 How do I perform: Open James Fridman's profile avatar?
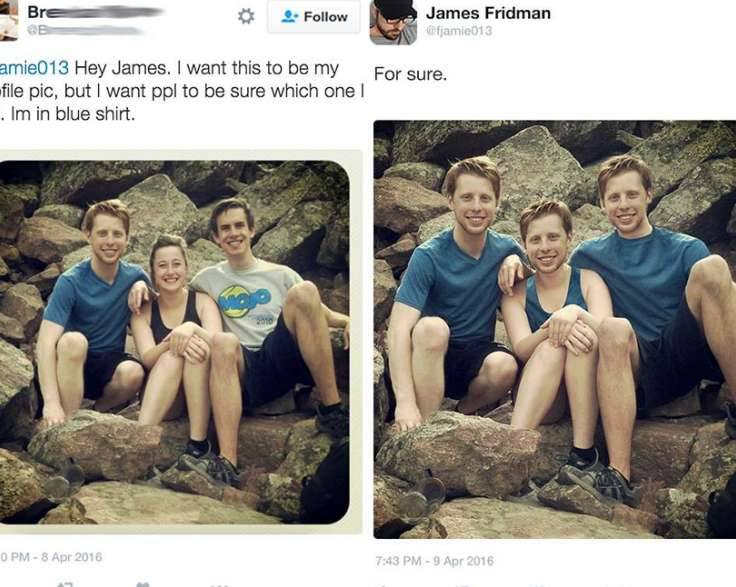(393, 22)
